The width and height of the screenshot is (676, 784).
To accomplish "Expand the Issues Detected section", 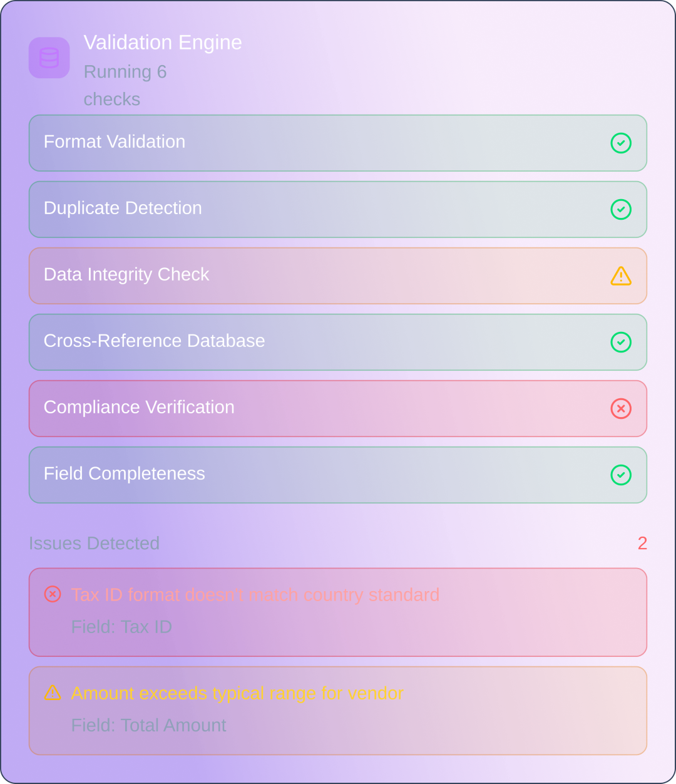I will click(94, 544).
